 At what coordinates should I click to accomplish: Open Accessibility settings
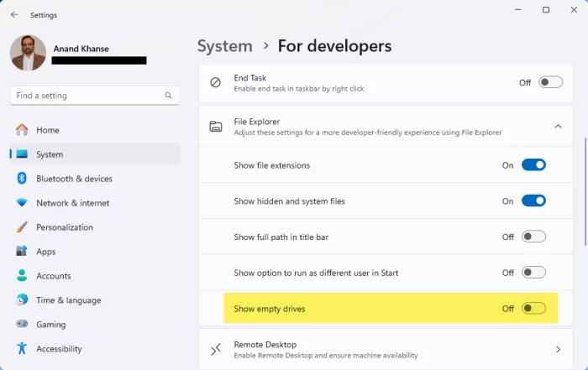pyautogui.click(x=95, y=349)
